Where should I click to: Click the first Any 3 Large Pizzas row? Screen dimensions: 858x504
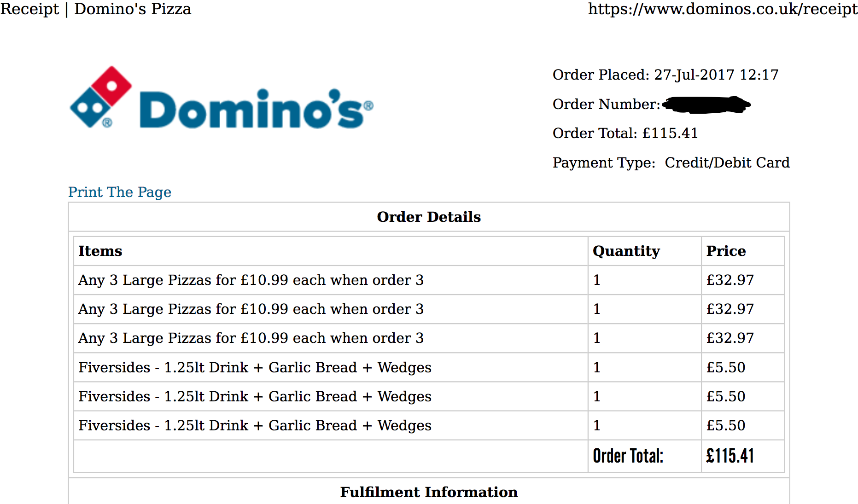(x=429, y=280)
